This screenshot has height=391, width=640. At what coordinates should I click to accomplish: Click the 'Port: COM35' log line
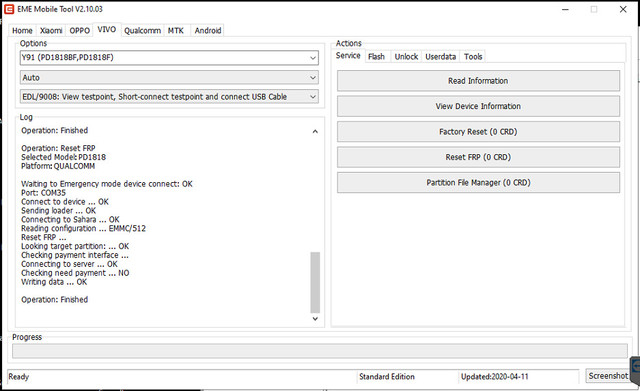(43, 193)
